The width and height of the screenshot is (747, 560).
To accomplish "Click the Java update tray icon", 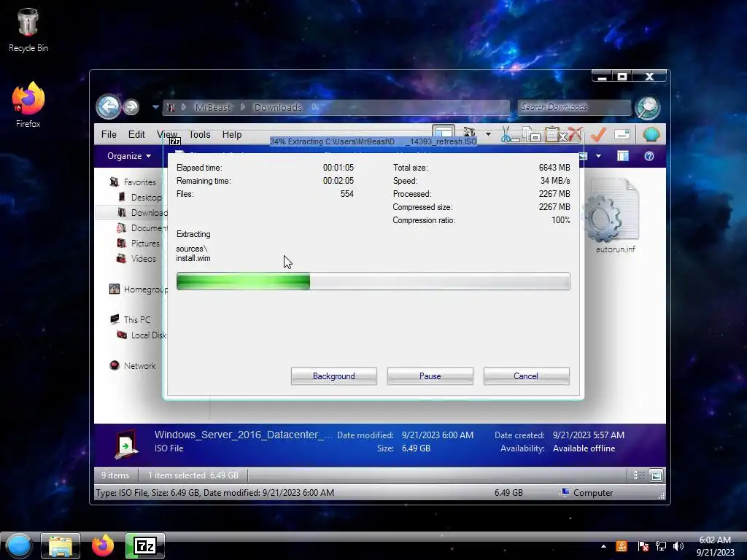I will pyautogui.click(x=622, y=546).
